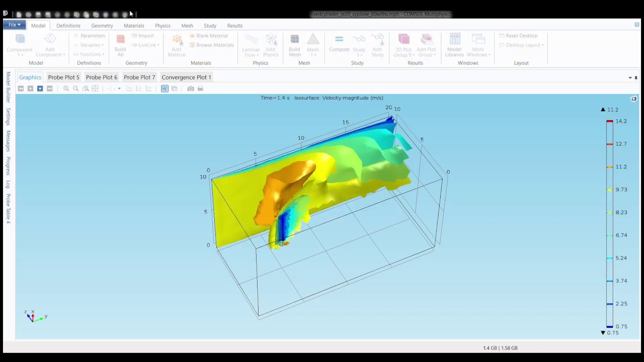Toggle the highlighted scene light button

click(x=165, y=88)
